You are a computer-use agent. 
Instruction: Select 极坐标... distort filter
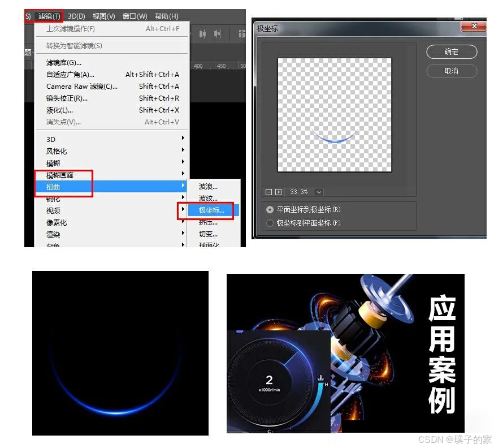(214, 210)
